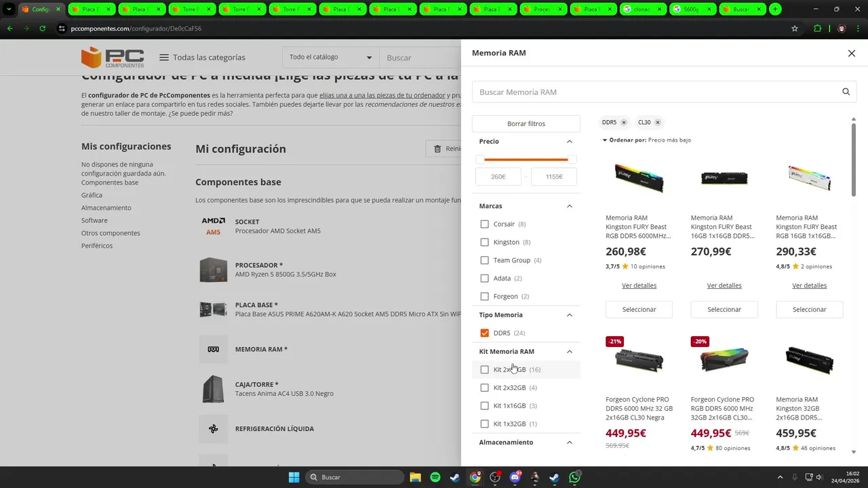Image resolution: width=868 pixels, height=488 pixels.
Task: Click the Ryzen 5 8500G processor thumbnail
Action: pos(213,270)
